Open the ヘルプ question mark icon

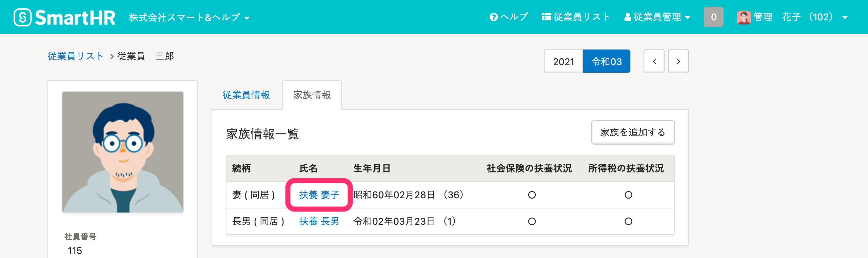point(494,17)
